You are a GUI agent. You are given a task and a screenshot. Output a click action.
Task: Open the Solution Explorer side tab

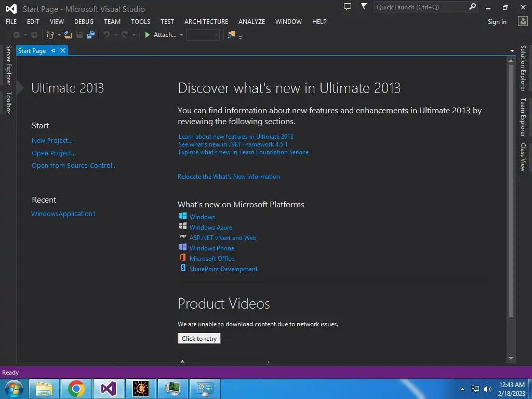coord(523,68)
